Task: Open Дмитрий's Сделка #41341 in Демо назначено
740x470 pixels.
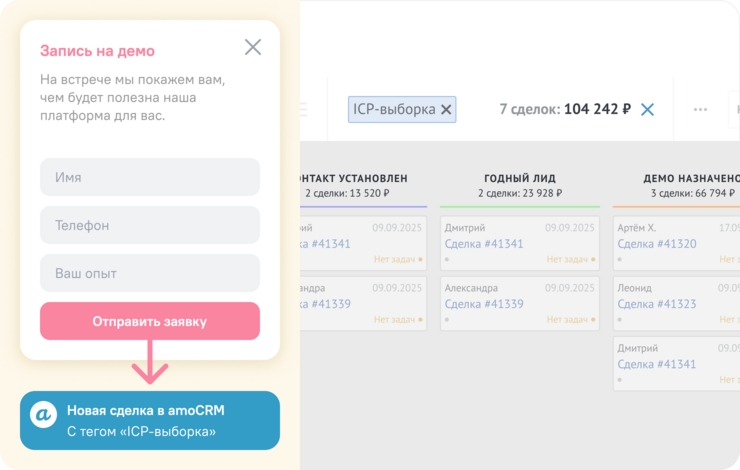Action: [657, 364]
